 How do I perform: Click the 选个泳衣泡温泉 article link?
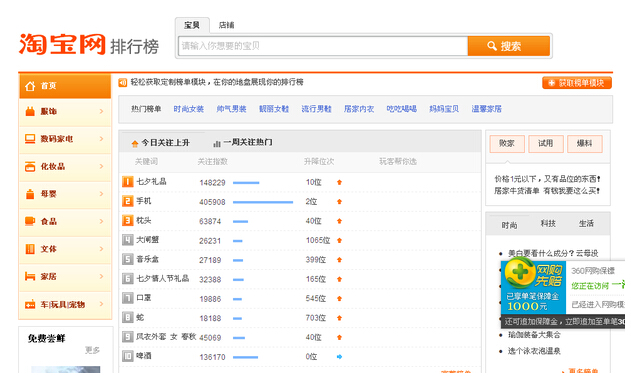pos(534,351)
